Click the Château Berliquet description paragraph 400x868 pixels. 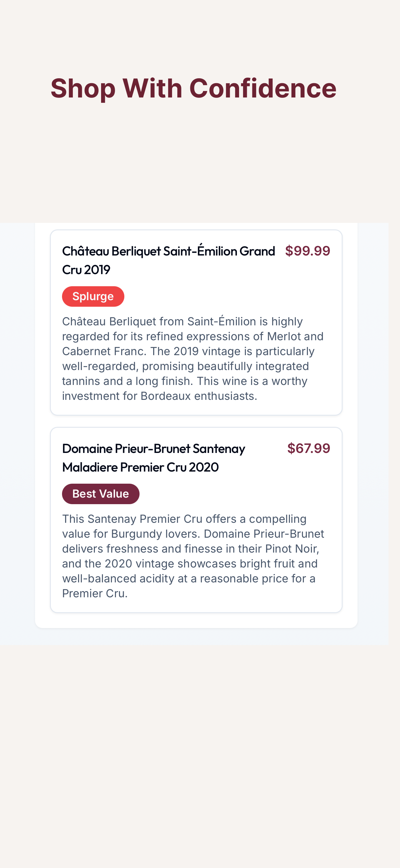point(193,359)
